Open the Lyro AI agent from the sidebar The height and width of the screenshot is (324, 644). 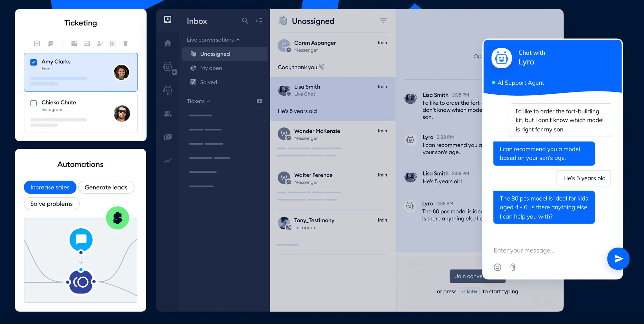pyautogui.click(x=168, y=68)
